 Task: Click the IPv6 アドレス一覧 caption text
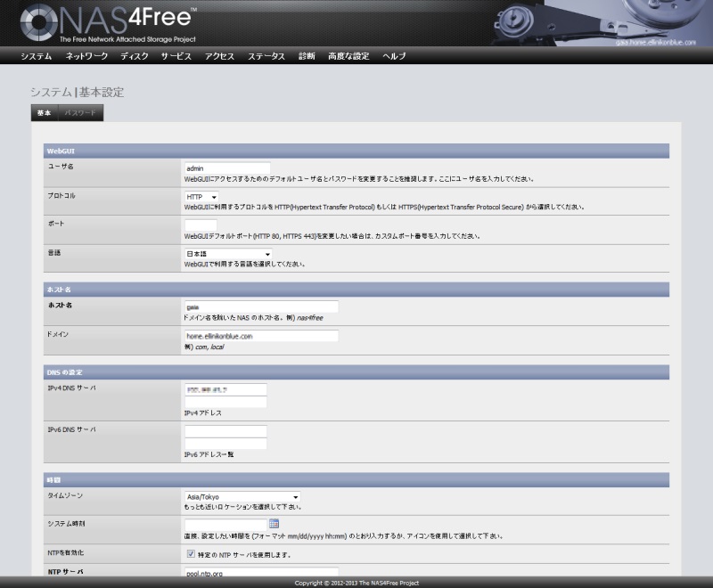tap(209, 454)
